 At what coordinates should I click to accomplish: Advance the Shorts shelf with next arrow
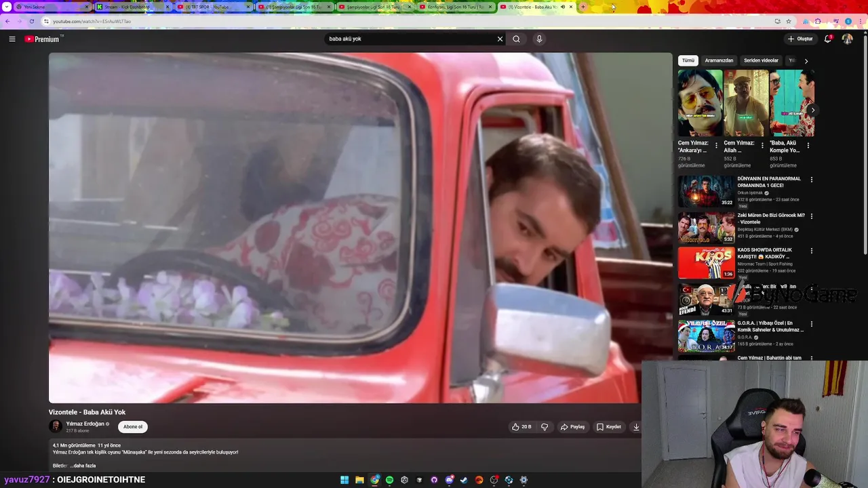[812, 110]
